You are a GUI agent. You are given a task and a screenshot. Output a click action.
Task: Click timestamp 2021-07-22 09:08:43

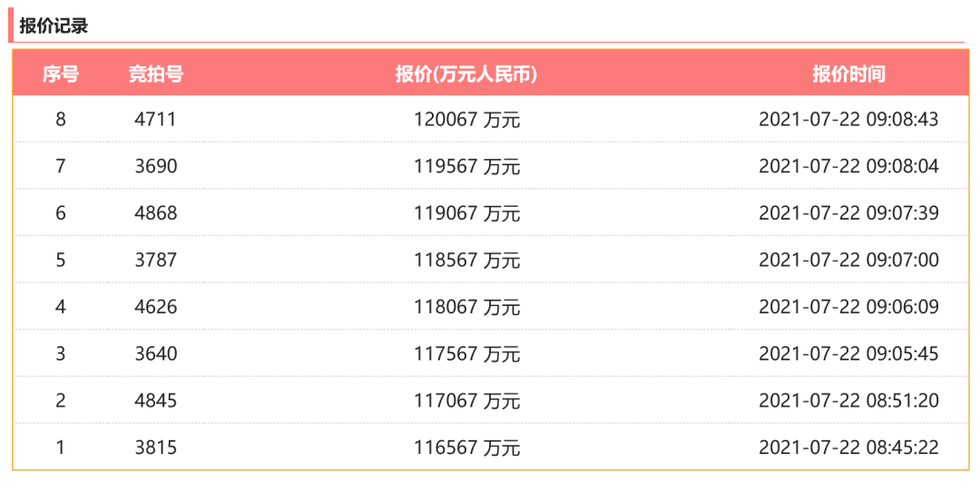coord(848,119)
